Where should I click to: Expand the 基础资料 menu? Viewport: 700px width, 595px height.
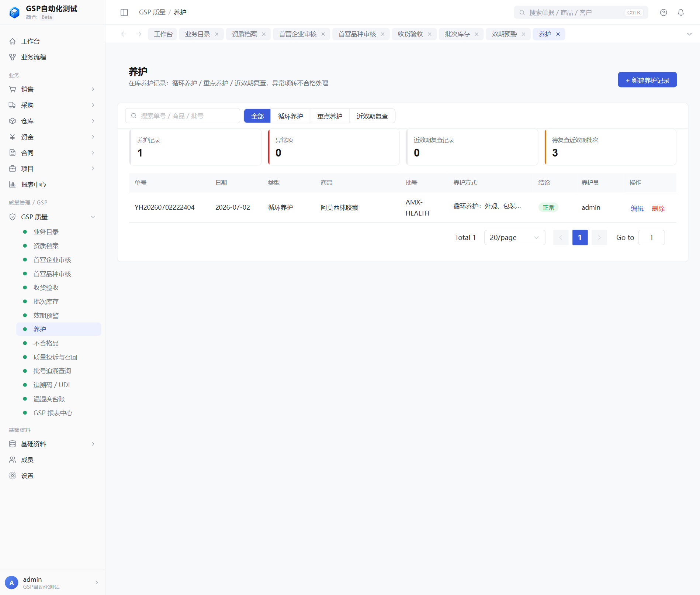(52, 444)
